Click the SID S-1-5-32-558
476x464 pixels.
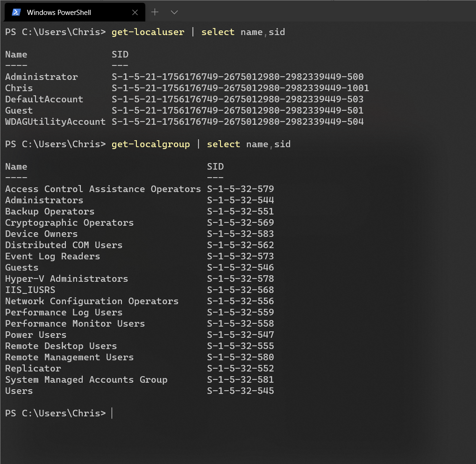point(241,324)
